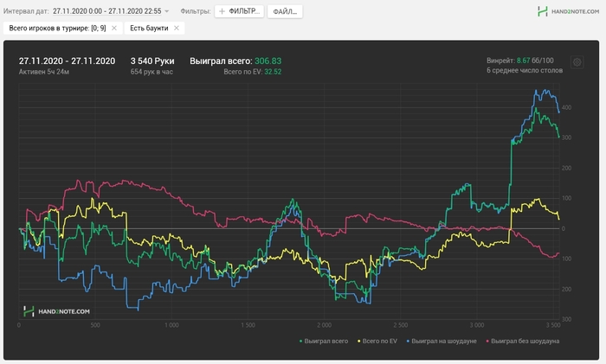This screenshot has width=606, height=364.
Task: Click '6 среднее число столов' text
Action: click(525, 70)
